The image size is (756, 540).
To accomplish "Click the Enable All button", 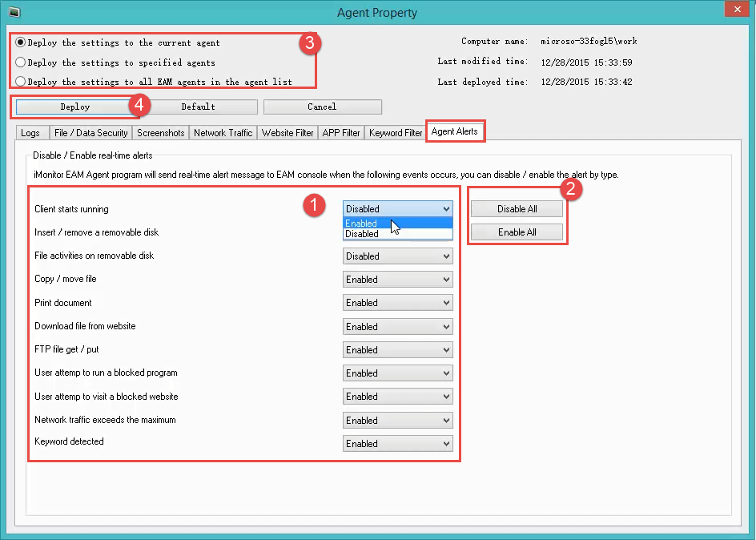I will [517, 232].
